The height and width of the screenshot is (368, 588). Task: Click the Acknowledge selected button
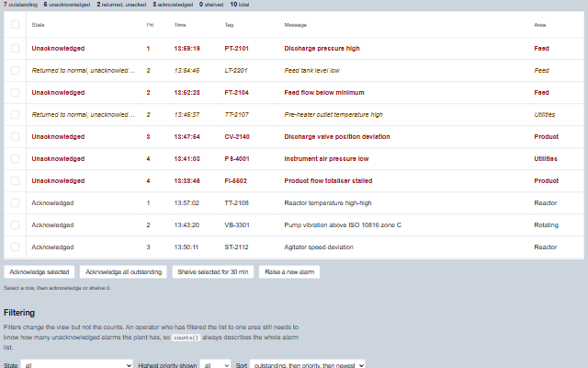pyautogui.click(x=39, y=272)
